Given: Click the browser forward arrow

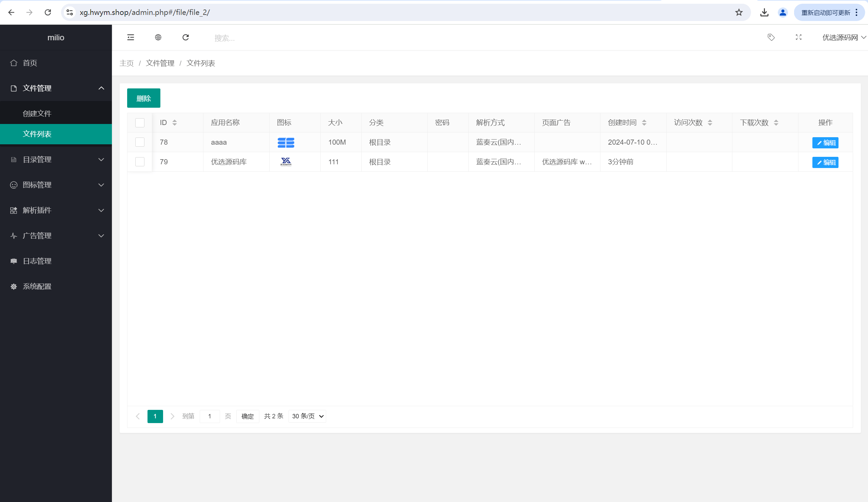Looking at the screenshot, I should pyautogui.click(x=29, y=13).
